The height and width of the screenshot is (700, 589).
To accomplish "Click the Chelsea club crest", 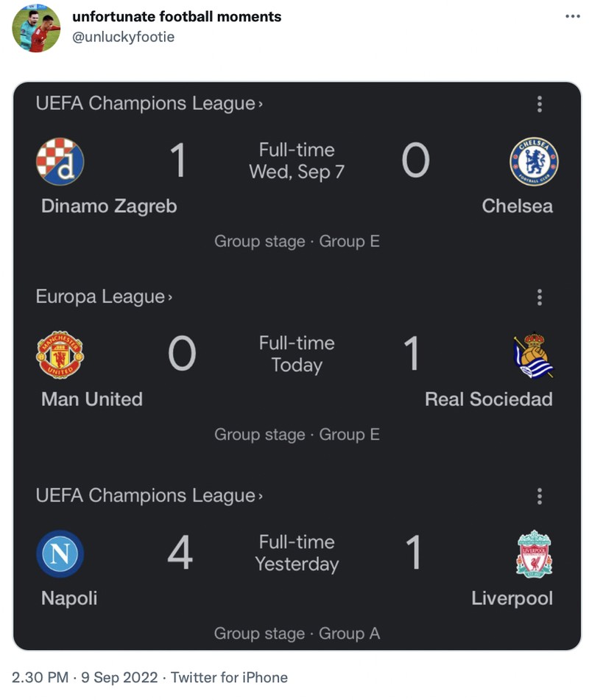I will 534,161.
